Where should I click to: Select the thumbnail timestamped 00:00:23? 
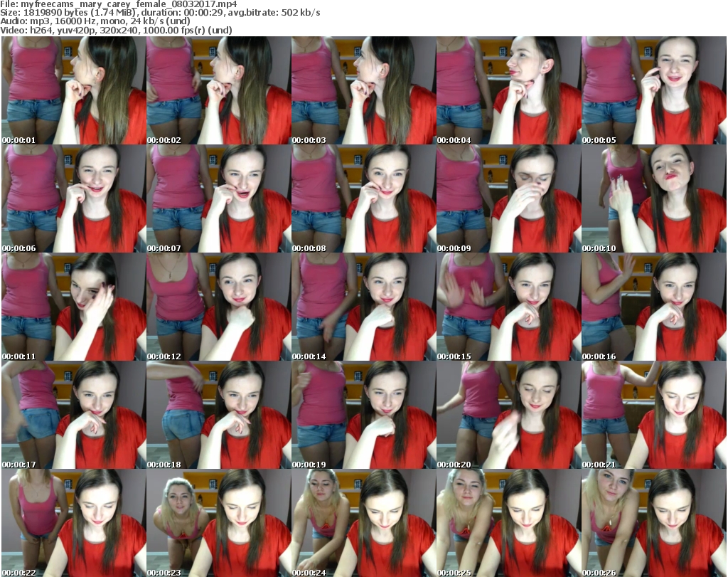(x=219, y=523)
